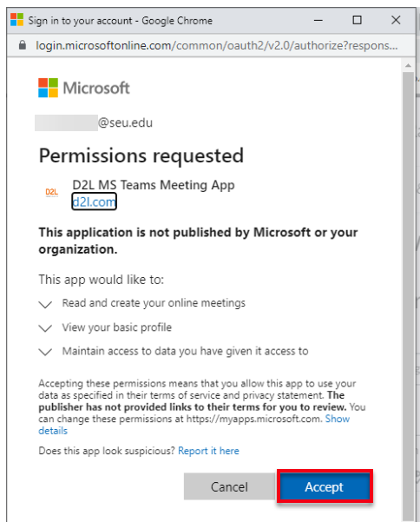Click the Report it here link
Viewport: 420px width, 522px height.
pyautogui.click(x=208, y=451)
